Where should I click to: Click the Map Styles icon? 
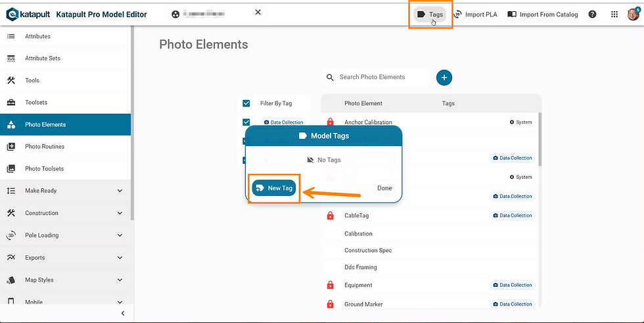11,280
